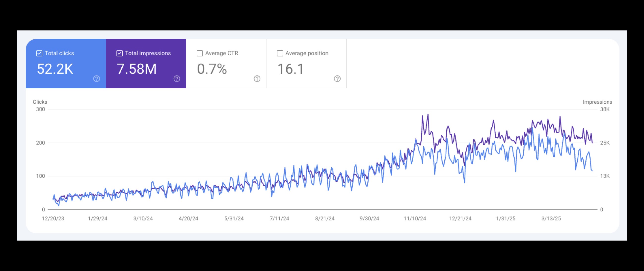Click the 52.2K total clicks value
Image resolution: width=644 pixels, height=271 pixels.
[x=55, y=69]
